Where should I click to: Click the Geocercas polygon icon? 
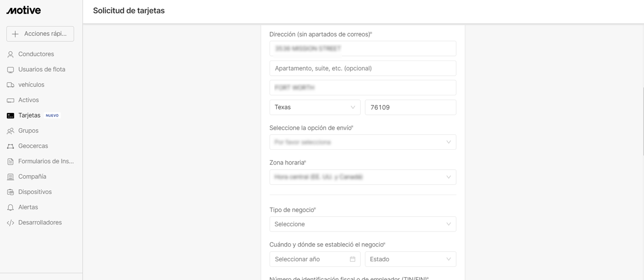10,146
